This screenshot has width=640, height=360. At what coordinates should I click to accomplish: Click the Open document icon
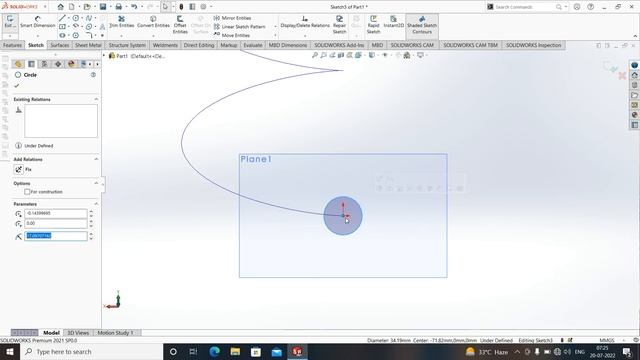[x=87, y=7]
